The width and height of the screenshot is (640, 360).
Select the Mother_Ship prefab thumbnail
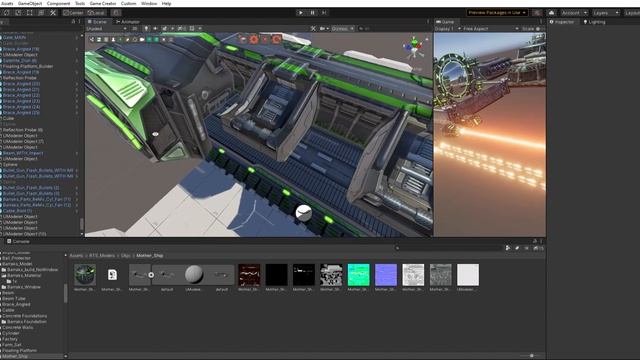pos(85,275)
